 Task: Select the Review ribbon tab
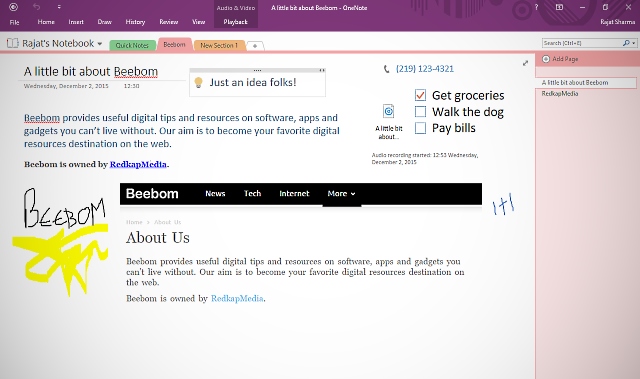pyautogui.click(x=169, y=22)
